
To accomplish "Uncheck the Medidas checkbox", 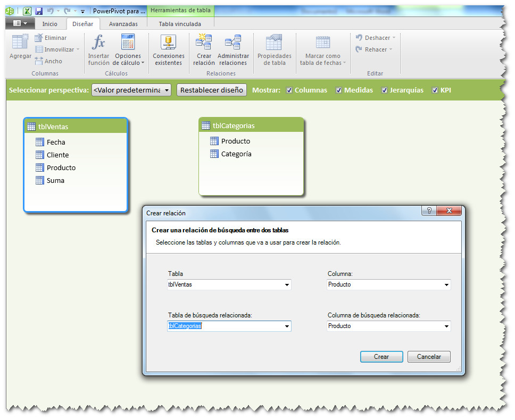I will coord(339,90).
